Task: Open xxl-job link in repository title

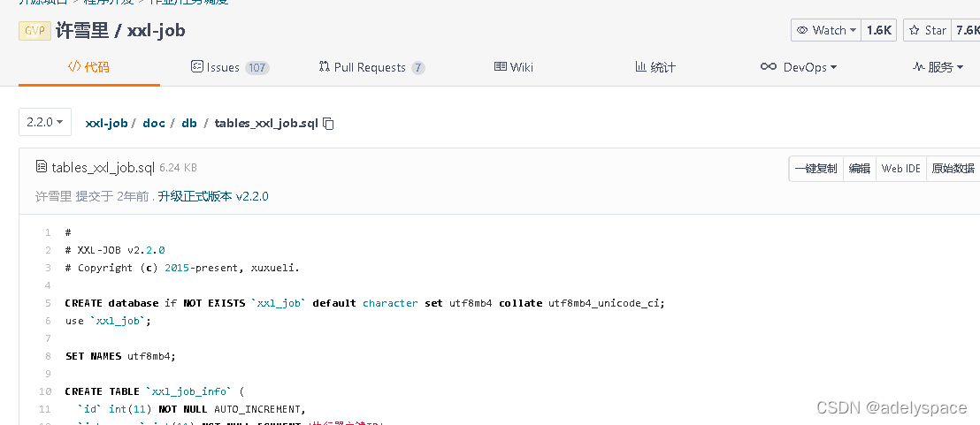Action: [x=157, y=30]
